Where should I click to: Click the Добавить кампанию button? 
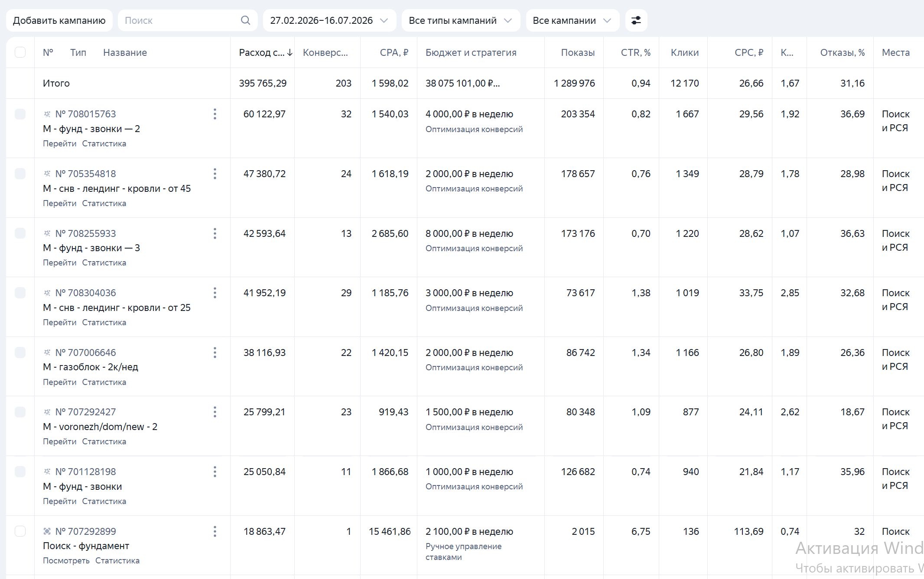(59, 20)
